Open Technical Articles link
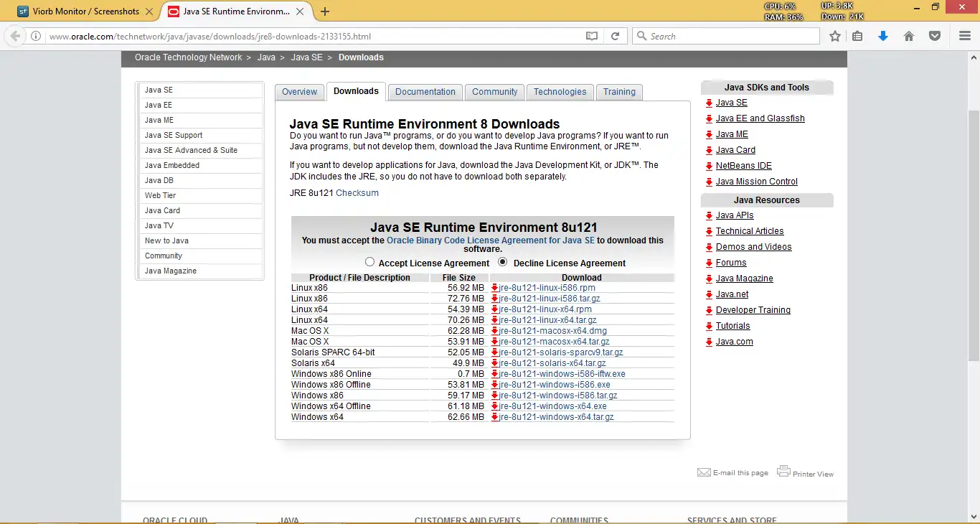The width and height of the screenshot is (980, 524). (x=750, y=231)
